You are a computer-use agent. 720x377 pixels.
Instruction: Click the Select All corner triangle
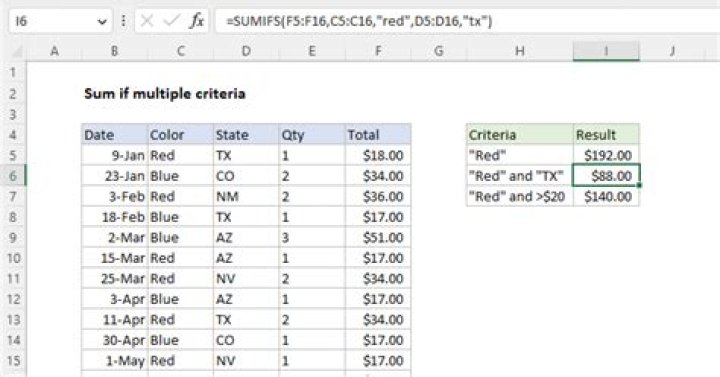point(17,51)
